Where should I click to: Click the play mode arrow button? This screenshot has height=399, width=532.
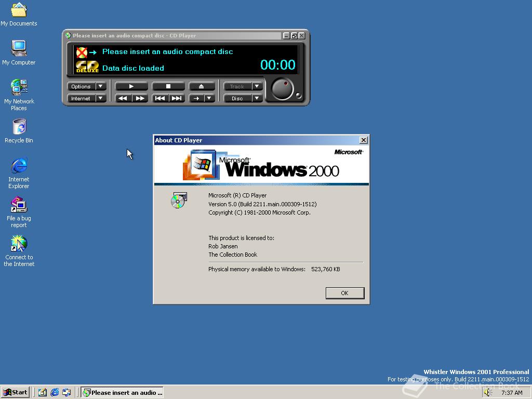point(196,98)
